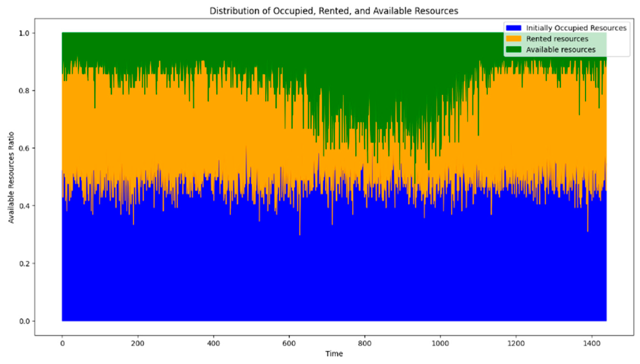The height and width of the screenshot is (364, 640).
Task: Click the x-axis tick label 1400
Action: pos(592,343)
